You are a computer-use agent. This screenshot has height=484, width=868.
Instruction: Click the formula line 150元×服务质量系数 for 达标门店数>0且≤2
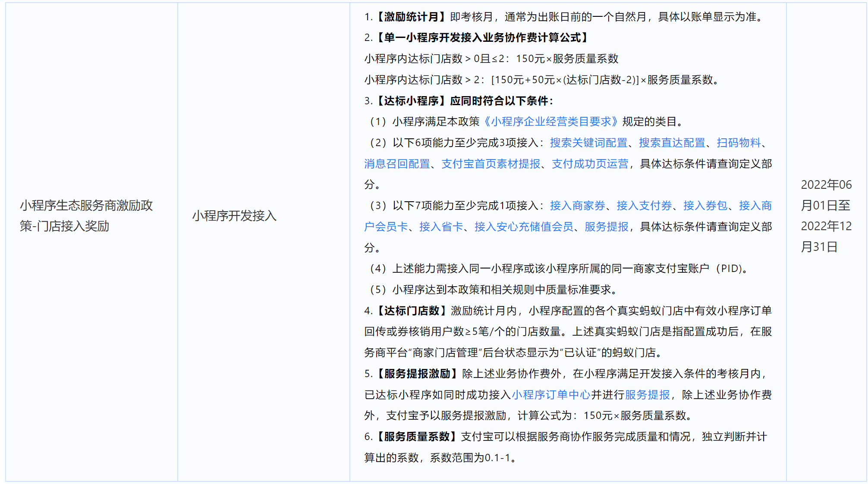tap(567, 59)
